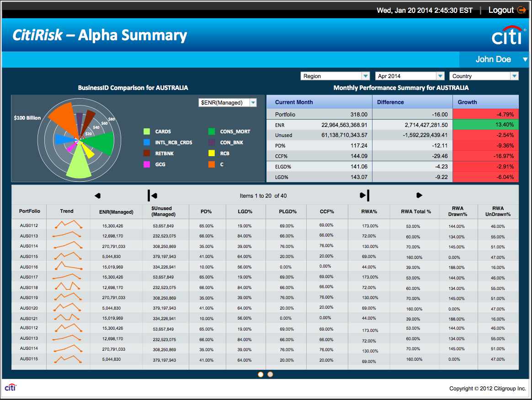The image size is (532, 400).
Task: Click the Portfolio value 318.00
Action: [359, 114]
